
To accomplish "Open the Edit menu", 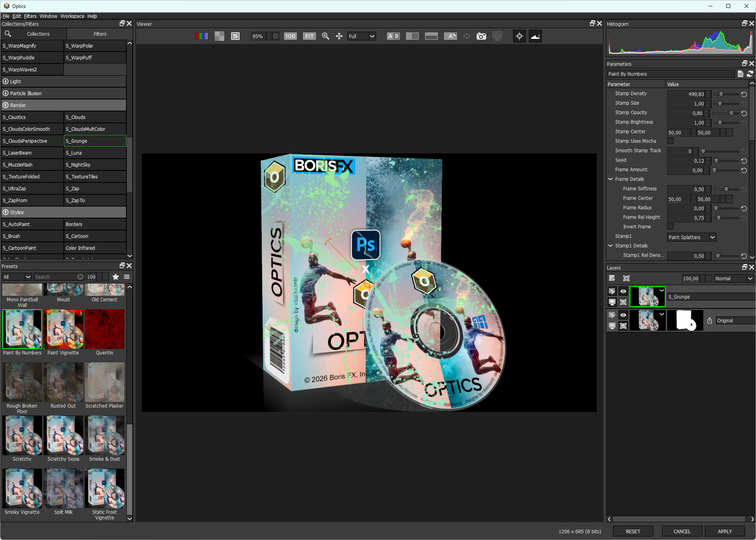I will pos(17,16).
